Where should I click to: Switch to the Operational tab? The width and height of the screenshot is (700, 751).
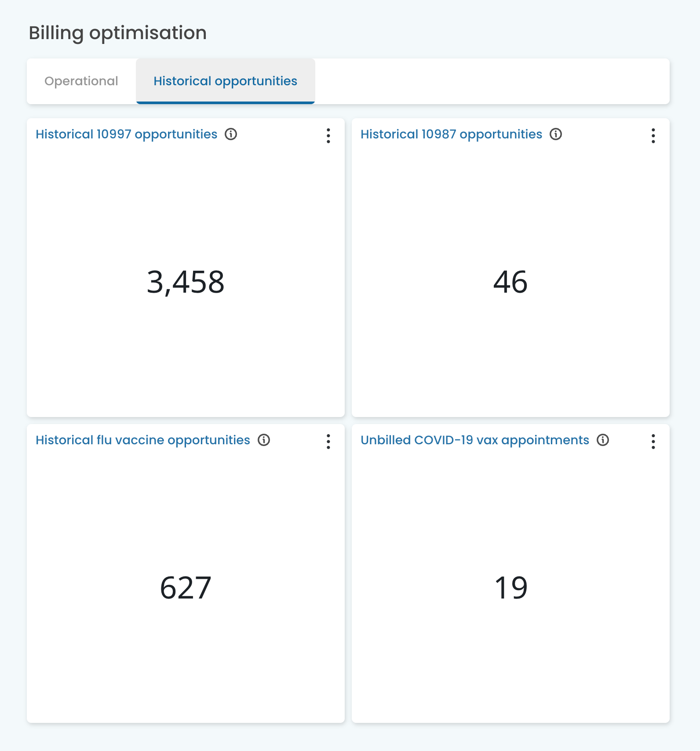tap(81, 81)
